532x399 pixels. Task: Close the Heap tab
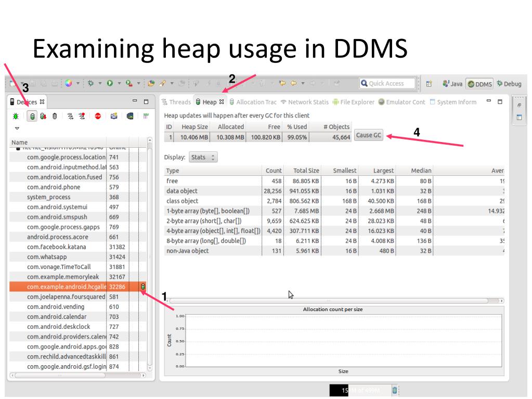222,102
